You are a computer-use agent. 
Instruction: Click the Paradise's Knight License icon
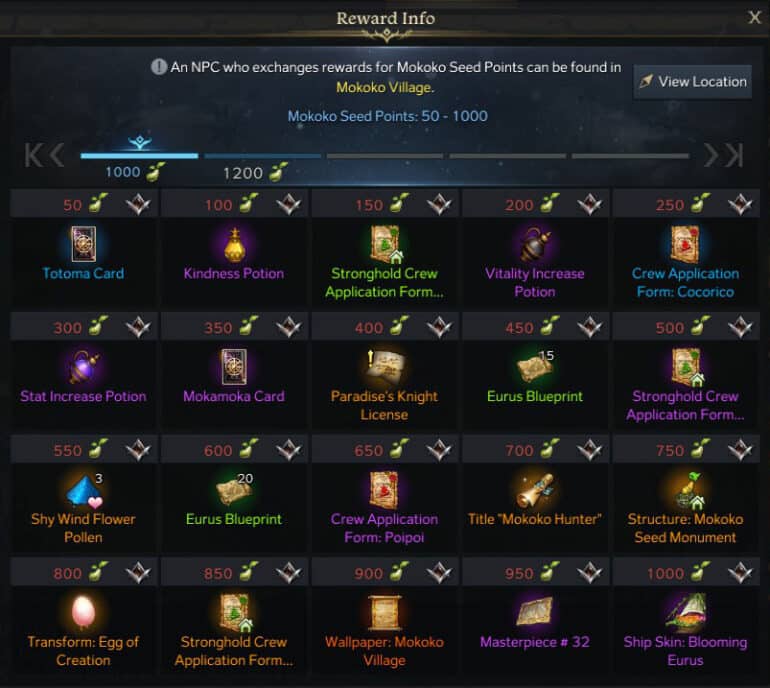click(x=385, y=367)
